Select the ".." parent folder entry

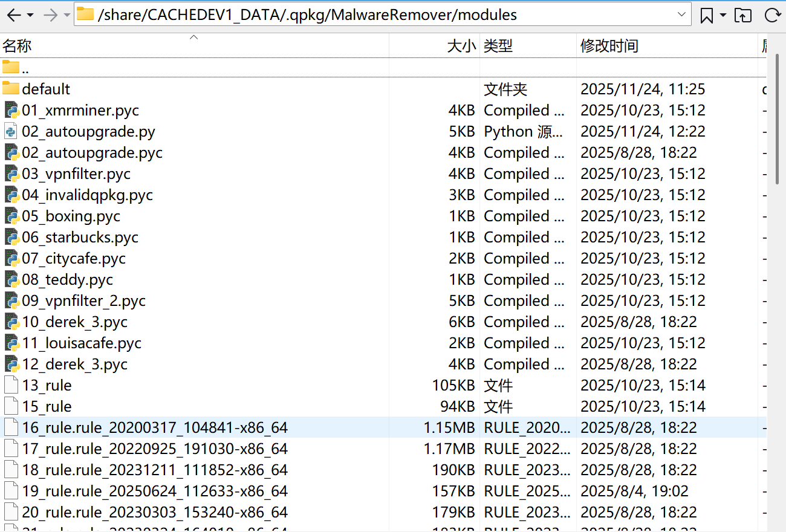click(x=24, y=68)
